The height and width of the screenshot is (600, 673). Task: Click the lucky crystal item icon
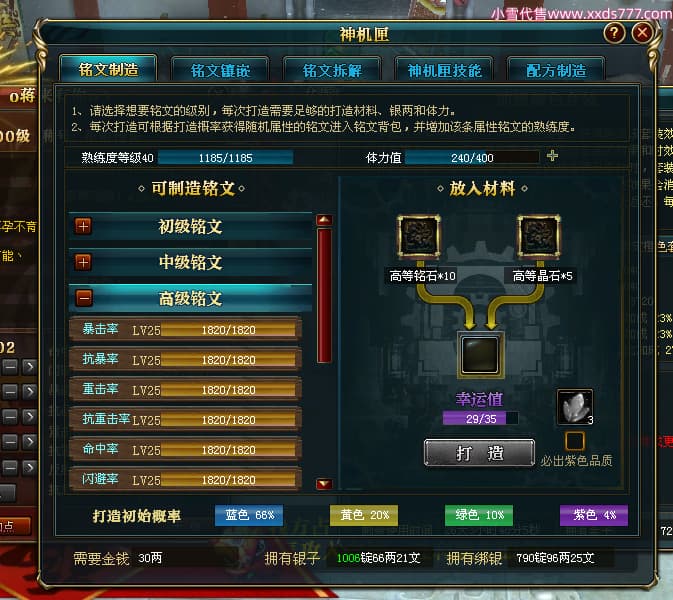575,407
